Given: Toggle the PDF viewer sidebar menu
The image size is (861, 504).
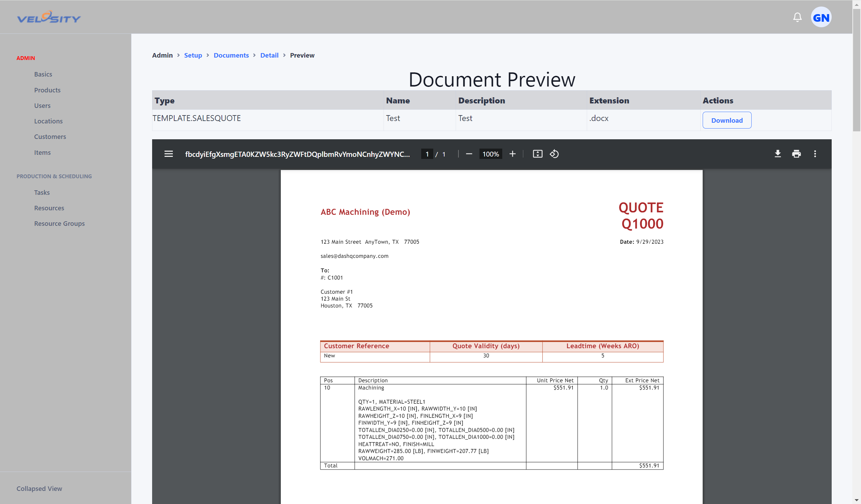Looking at the screenshot, I should tap(169, 154).
